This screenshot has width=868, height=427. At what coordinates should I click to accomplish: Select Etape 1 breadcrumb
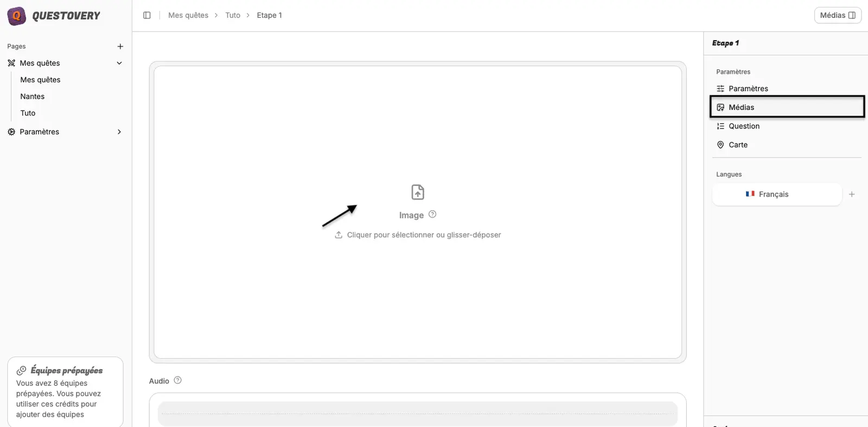[x=269, y=15]
